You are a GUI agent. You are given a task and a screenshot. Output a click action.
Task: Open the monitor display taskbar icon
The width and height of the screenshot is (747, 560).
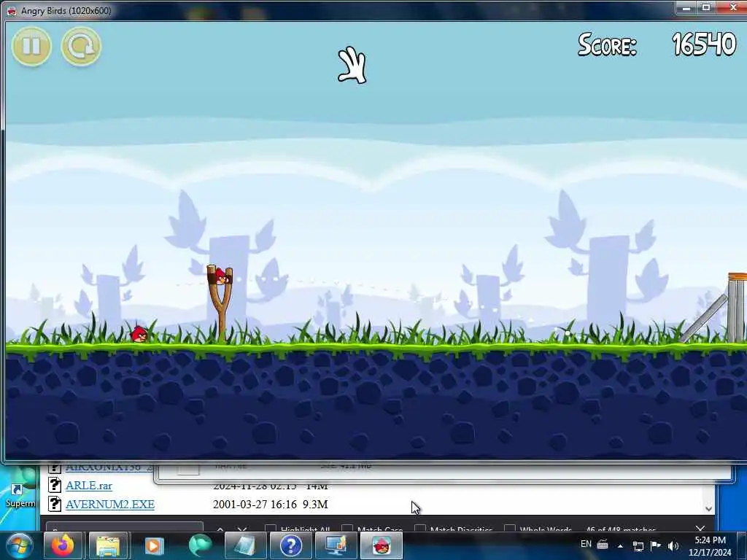[x=335, y=545]
